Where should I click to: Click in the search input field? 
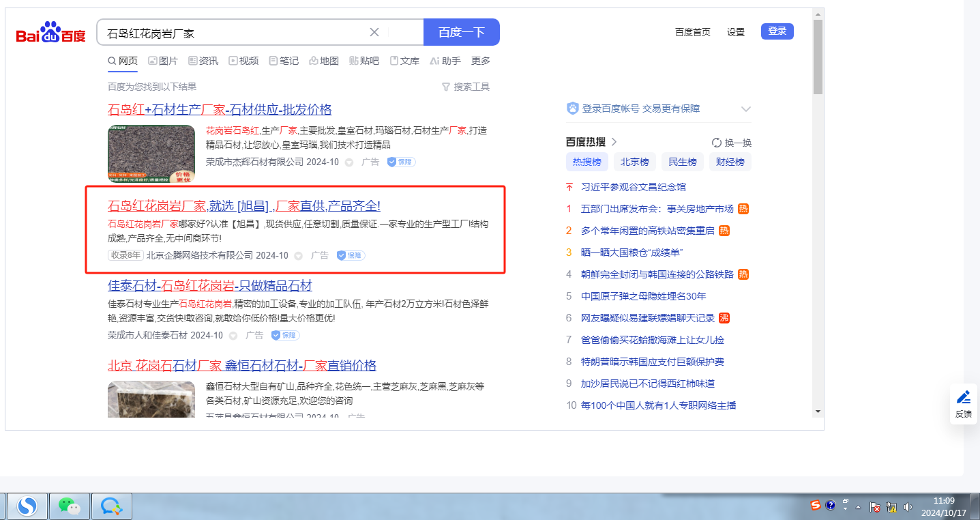click(232, 33)
